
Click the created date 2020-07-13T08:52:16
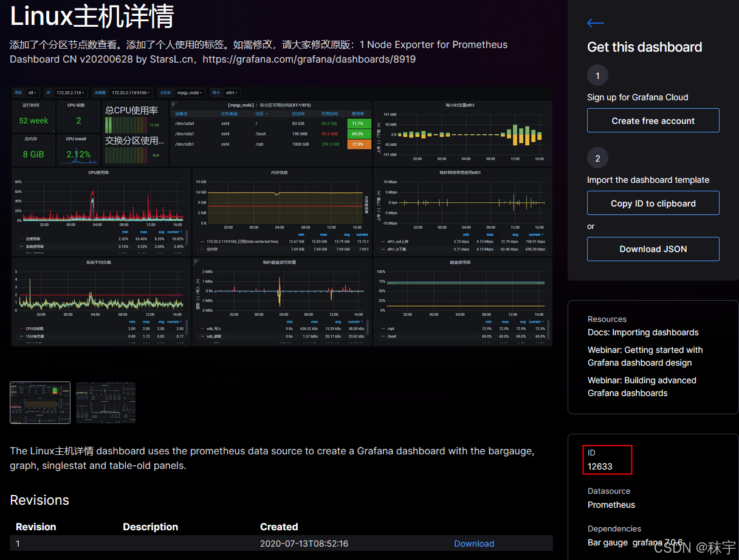point(304,544)
